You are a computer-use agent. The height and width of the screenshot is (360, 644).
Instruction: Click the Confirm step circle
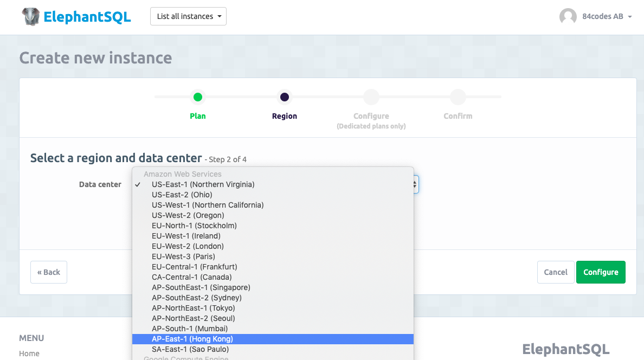458,98
